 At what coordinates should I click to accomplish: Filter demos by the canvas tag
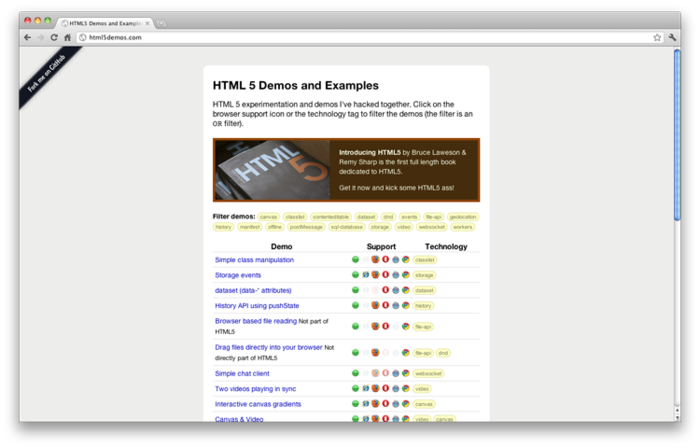[x=268, y=217]
